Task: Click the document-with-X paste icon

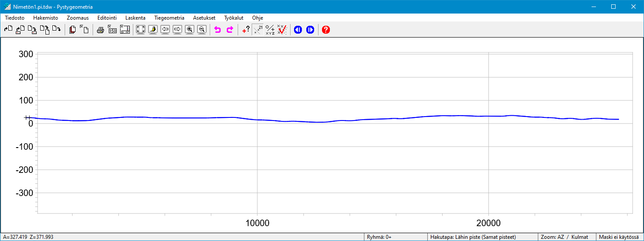Action: click(x=84, y=30)
